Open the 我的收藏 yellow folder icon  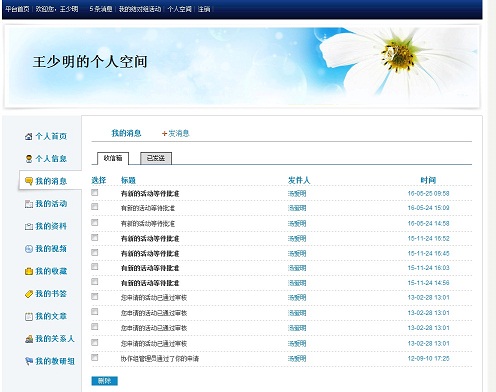(29, 271)
